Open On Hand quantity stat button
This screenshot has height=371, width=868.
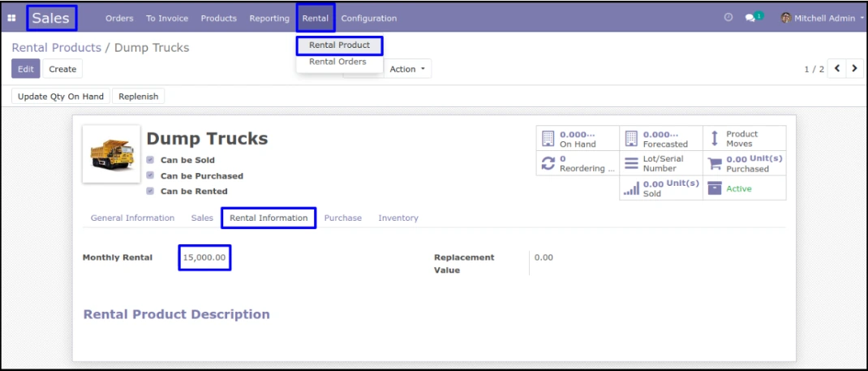[x=577, y=139]
